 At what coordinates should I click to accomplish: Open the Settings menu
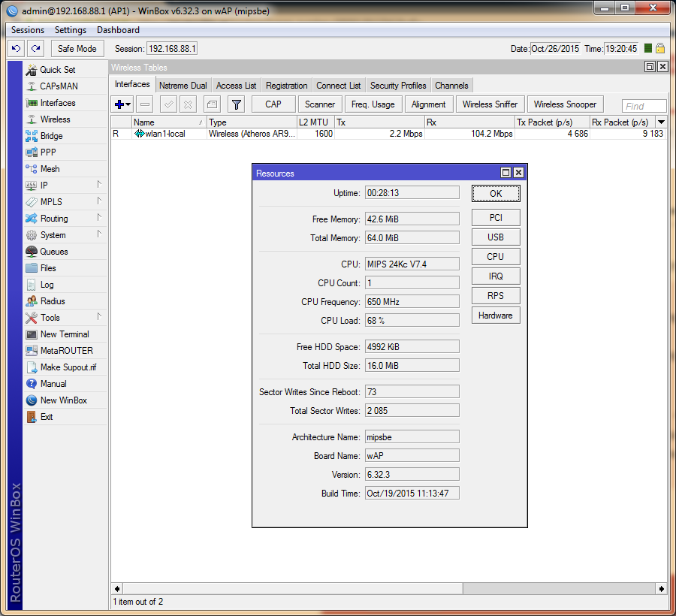[x=71, y=30]
